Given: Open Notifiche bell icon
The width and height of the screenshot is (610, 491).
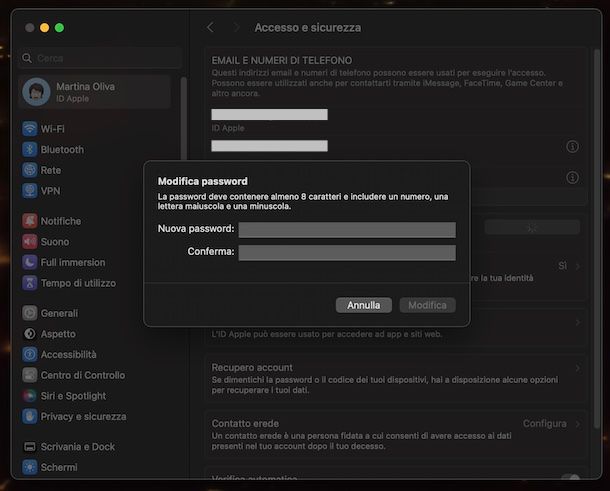Looking at the screenshot, I should click(30, 221).
